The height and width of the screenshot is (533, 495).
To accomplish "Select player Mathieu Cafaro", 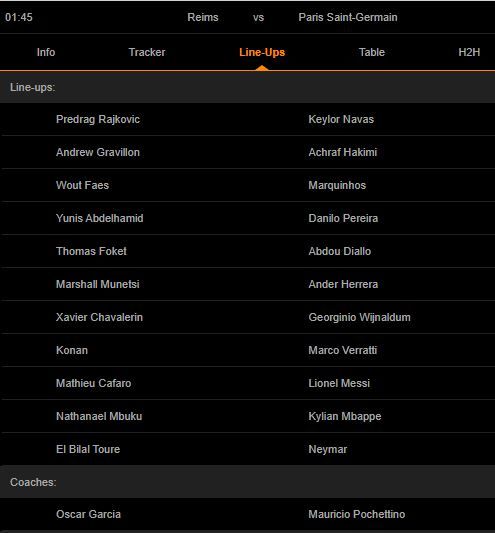I will click(93, 383).
